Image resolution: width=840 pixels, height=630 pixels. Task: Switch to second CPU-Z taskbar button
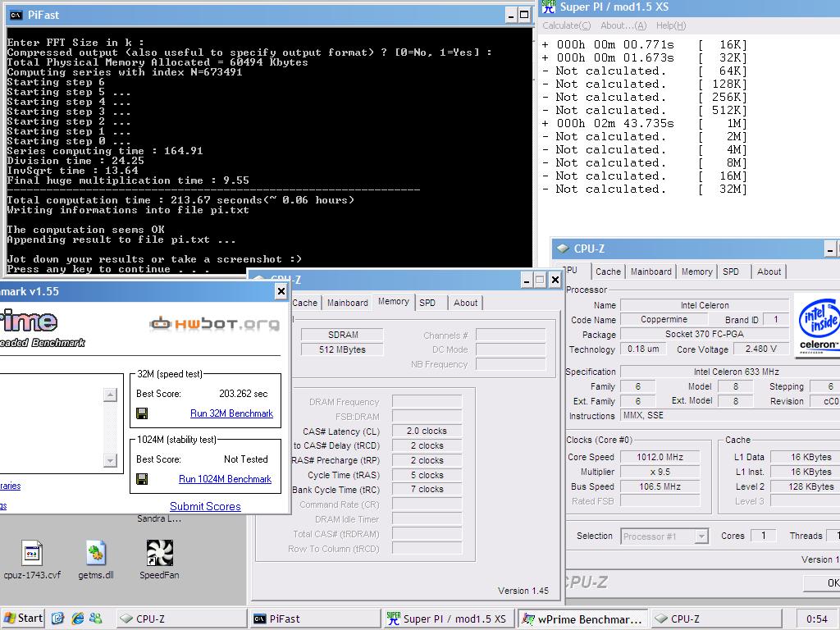(717, 619)
